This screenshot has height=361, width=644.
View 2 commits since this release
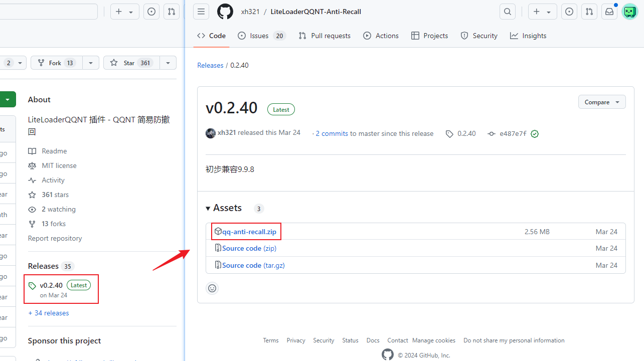(x=332, y=133)
